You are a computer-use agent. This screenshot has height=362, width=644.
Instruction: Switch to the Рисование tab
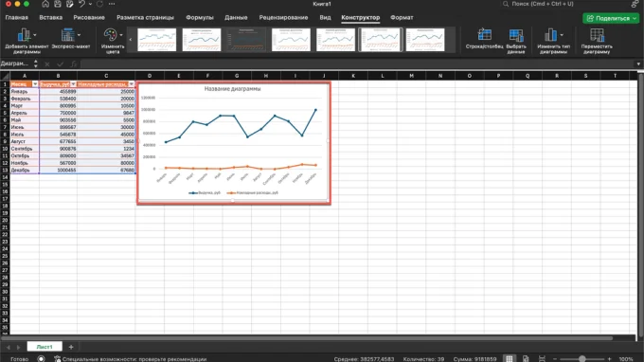coord(89,18)
